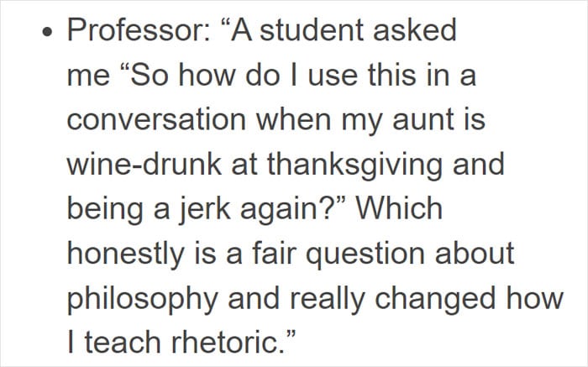
Task: Click the word "honestly"
Action: pos(126,255)
